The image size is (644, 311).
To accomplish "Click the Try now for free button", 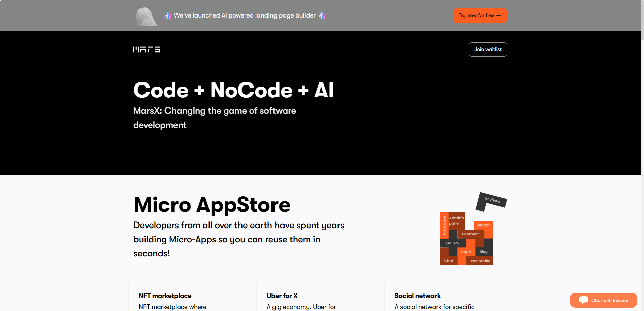I will click(480, 15).
